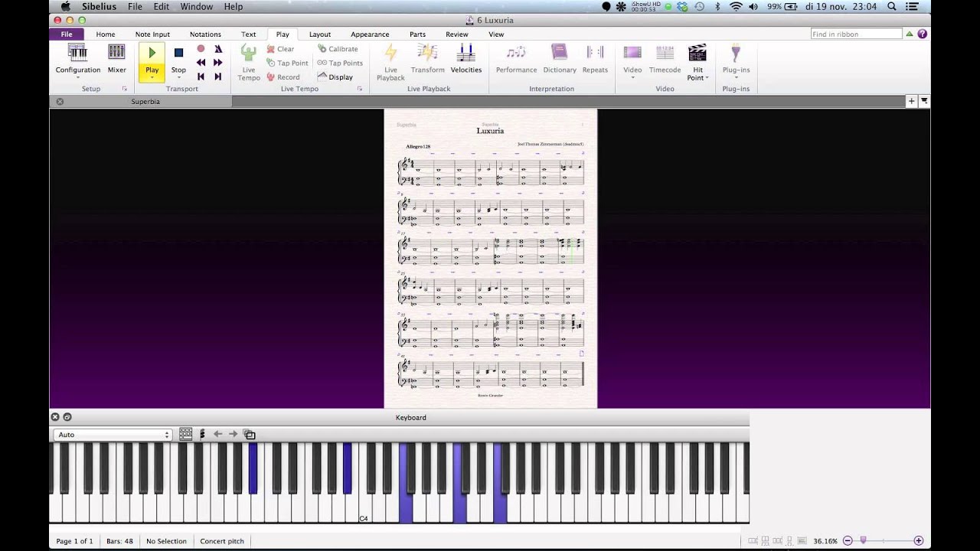The height and width of the screenshot is (551, 980).
Task: Click Tap Point in Live Tempo
Action: (287, 63)
